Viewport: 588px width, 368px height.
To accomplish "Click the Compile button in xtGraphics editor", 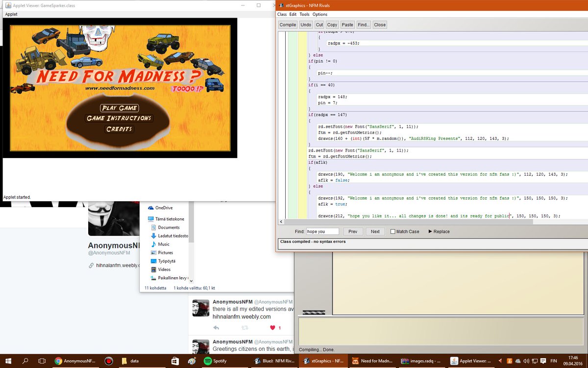I will click(x=288, y=25).
